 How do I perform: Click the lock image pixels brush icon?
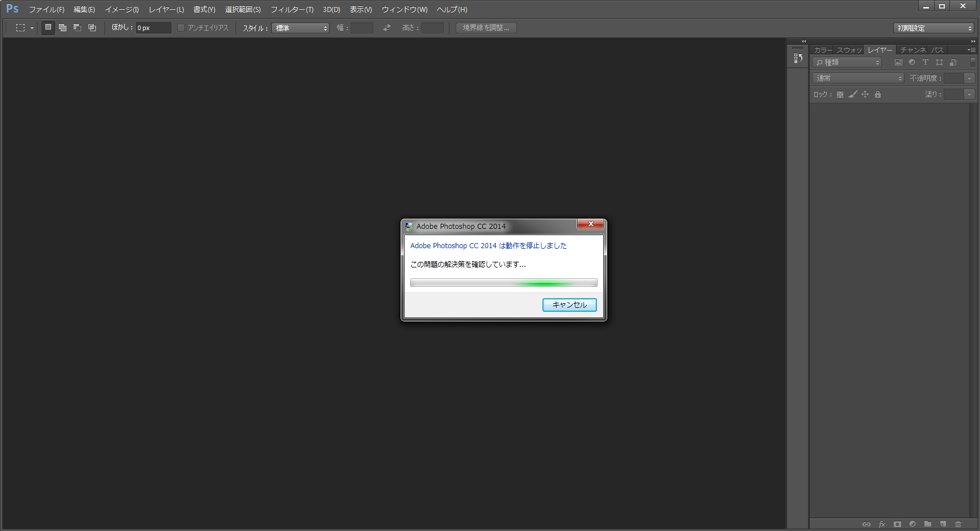[x=852, y=95]
